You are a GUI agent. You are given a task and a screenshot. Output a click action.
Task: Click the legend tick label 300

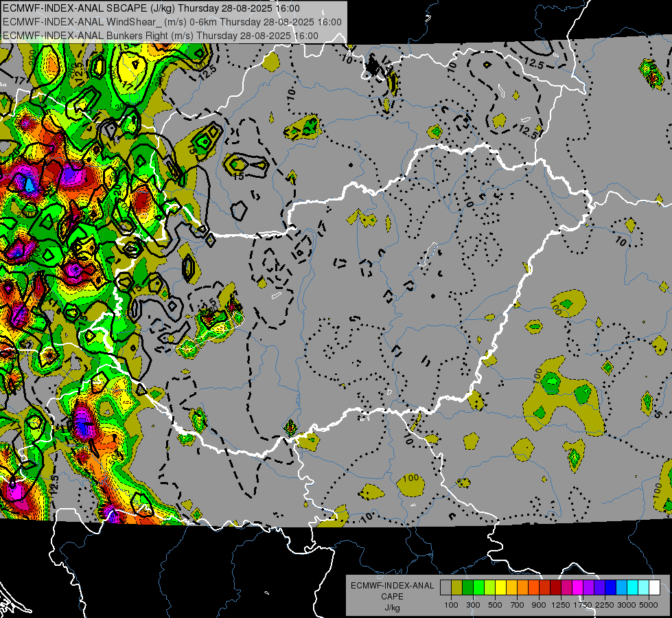[x=473, y=605]
